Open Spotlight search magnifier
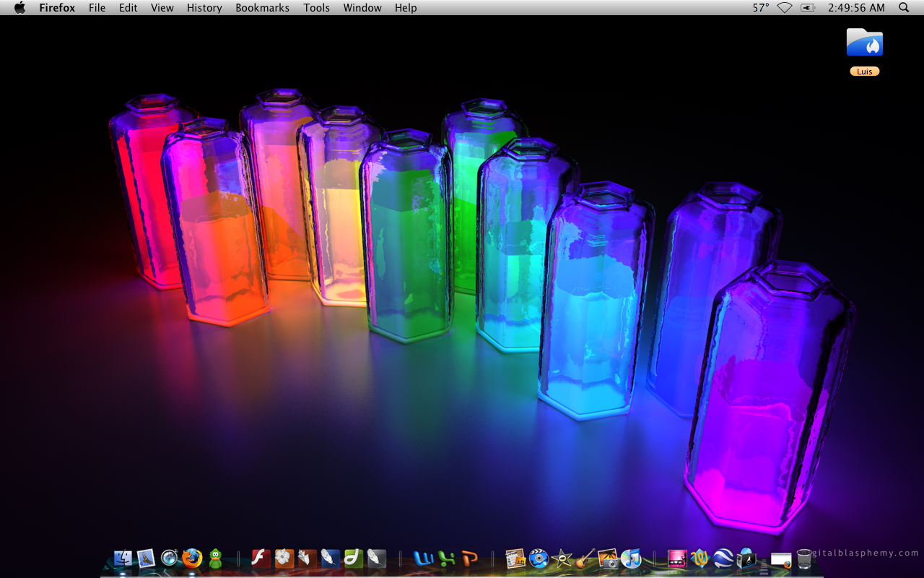 click(904, 8)
